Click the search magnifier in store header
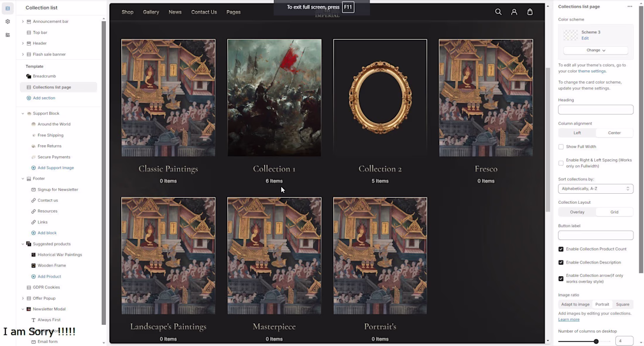The height and width of the screenshot is (346, 644). pyautogui.click(x=498, y=12)
